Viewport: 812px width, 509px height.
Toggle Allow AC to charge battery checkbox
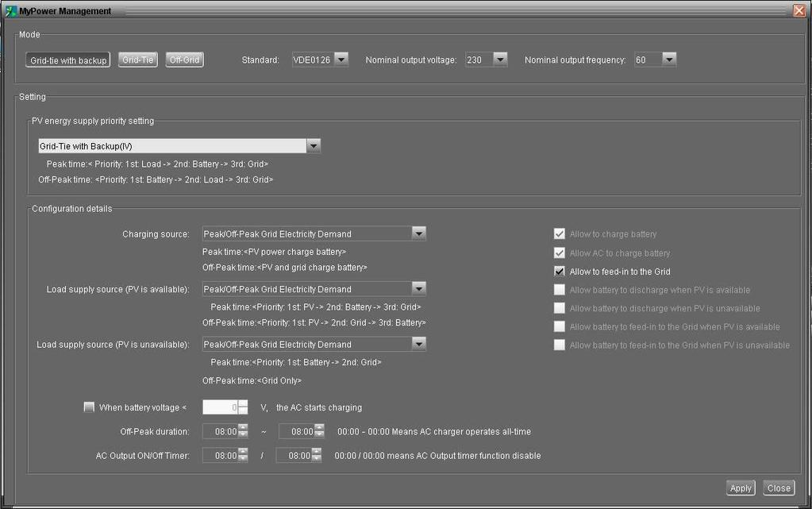pos(560,253)
